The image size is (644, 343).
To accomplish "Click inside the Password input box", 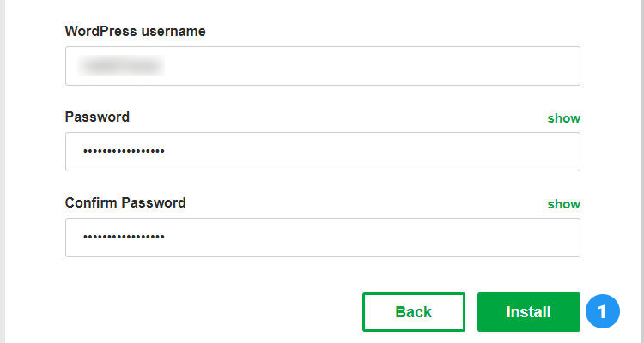I will (322, 152).
